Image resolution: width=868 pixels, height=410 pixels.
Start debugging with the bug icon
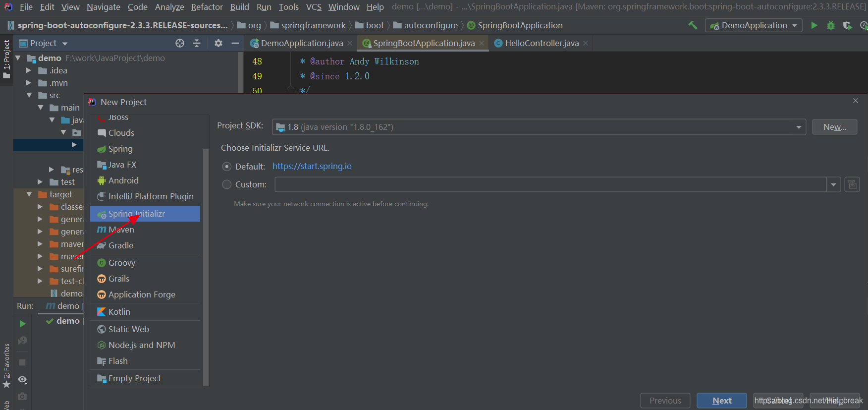[x=831, y=25]
